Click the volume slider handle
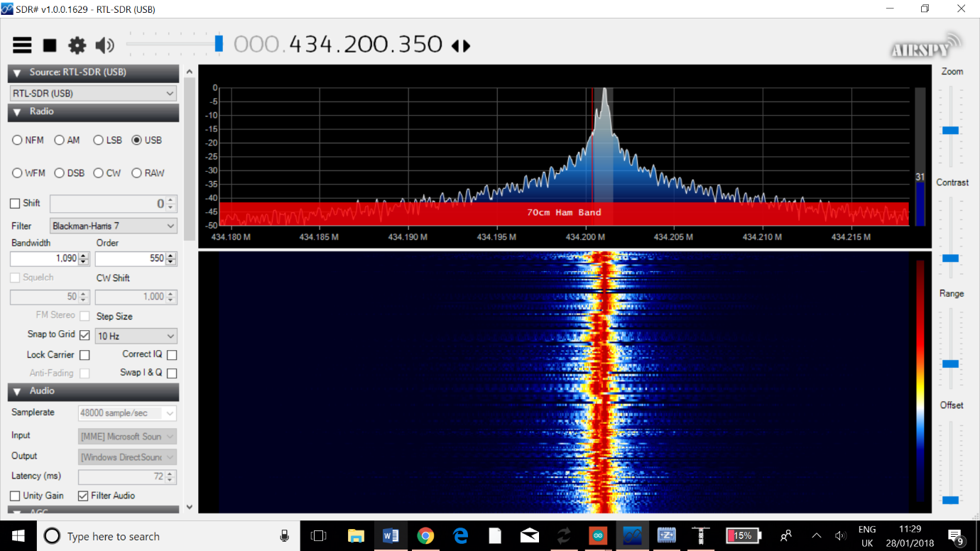The width and height of the screenshot is (980, 551). pyautogui.click(x=219, y=44)
